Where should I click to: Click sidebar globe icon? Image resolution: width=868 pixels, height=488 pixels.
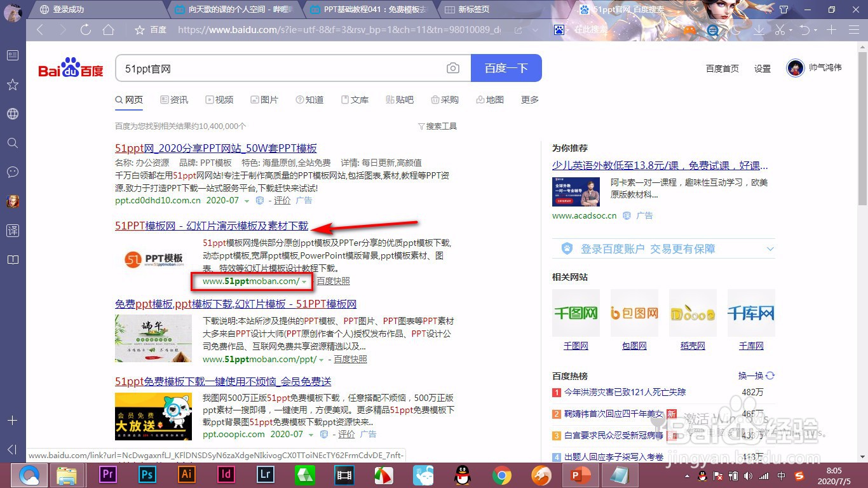click(12, 114)
